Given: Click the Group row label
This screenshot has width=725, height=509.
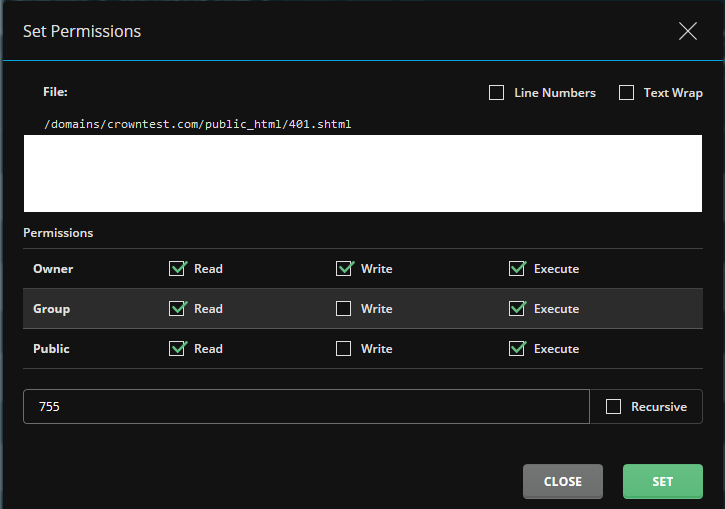Looking at the screenshot, I should pyautogui.click(x=51, y=309).
